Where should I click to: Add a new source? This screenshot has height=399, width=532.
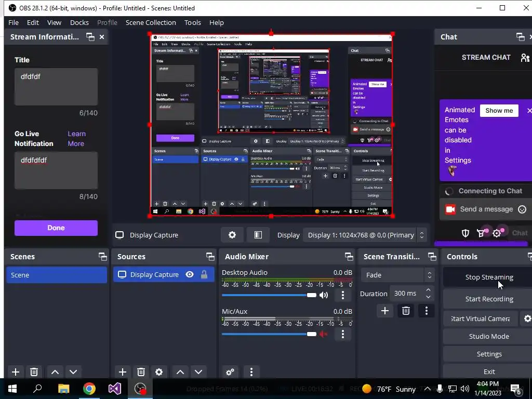123,372
